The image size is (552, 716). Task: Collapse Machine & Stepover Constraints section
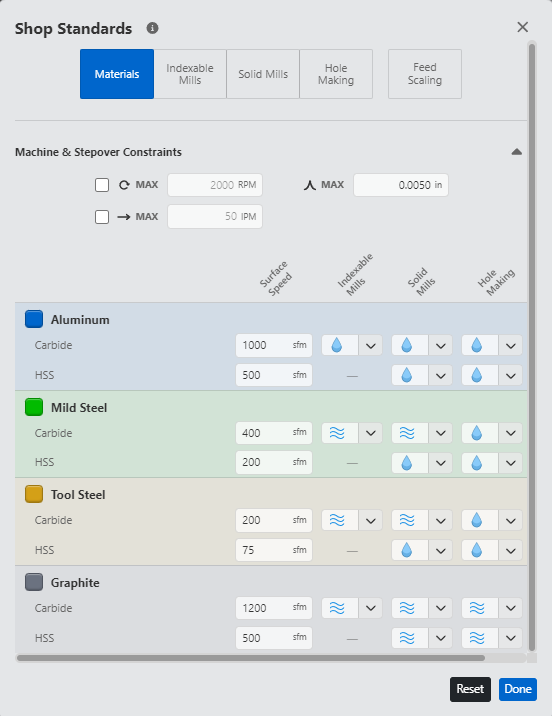click(x=516, y=152)
